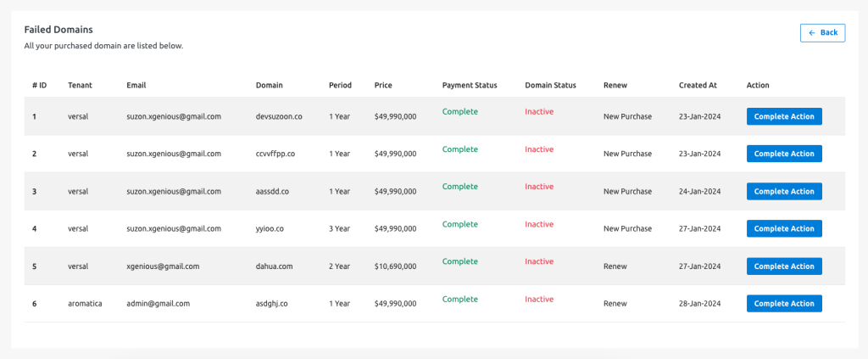Select the dahua.com domain text
The image size is (868, 359).
pos(274,266)
